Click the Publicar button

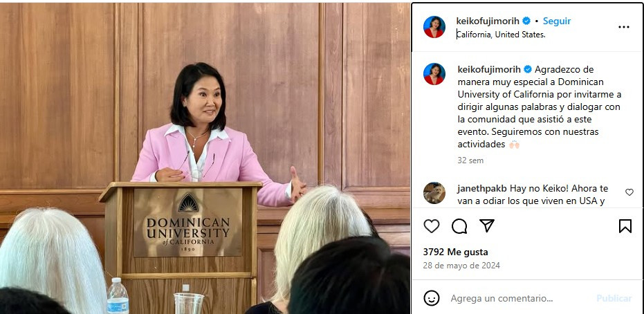point(614,298)
